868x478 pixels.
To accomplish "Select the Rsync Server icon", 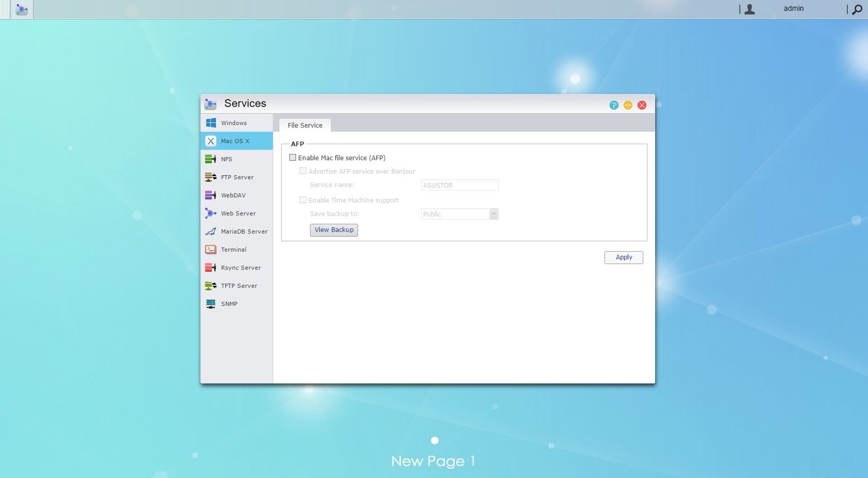I will coord(211,268).
